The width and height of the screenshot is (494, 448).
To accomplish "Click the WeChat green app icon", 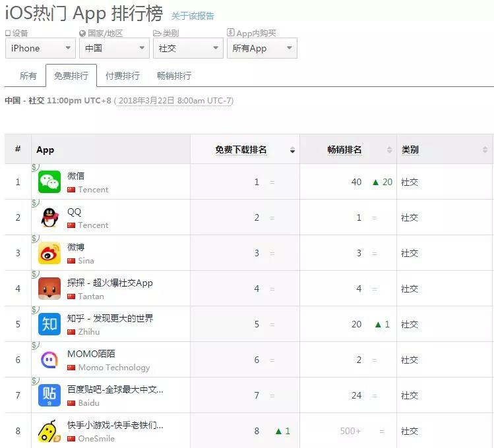I will click(49, 182).
